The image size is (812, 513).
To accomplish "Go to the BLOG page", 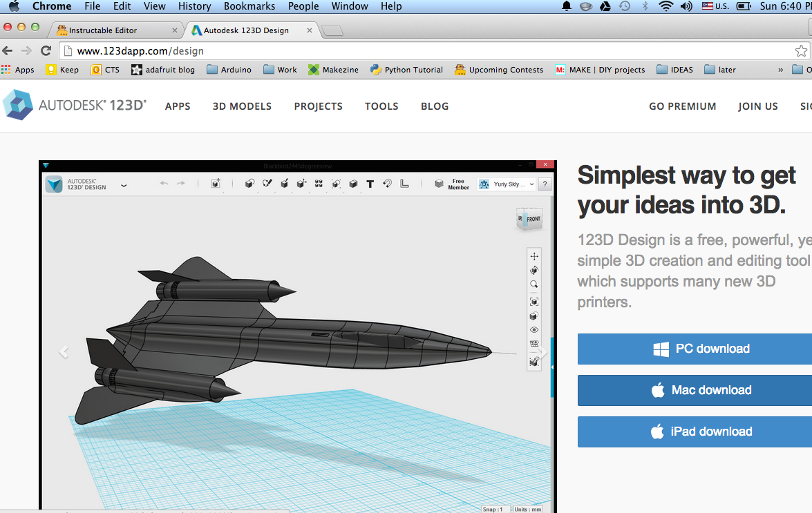I will [435, 106].
